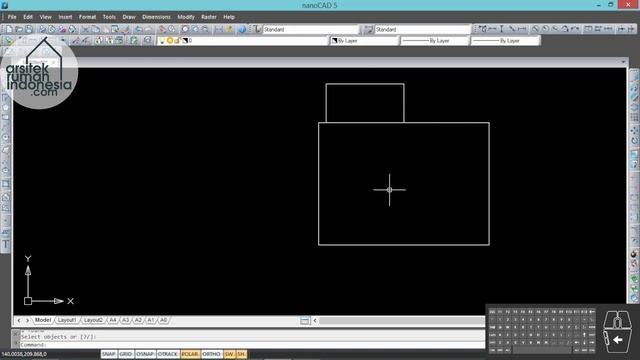Click the dimension style icon beside second Standard
640x360 pixels.
(369, 29)
